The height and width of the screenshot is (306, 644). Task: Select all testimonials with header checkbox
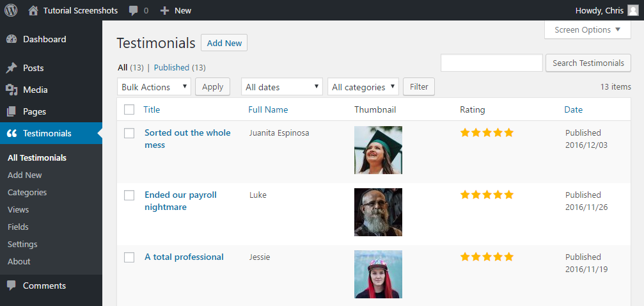click(x=129, y=109)
